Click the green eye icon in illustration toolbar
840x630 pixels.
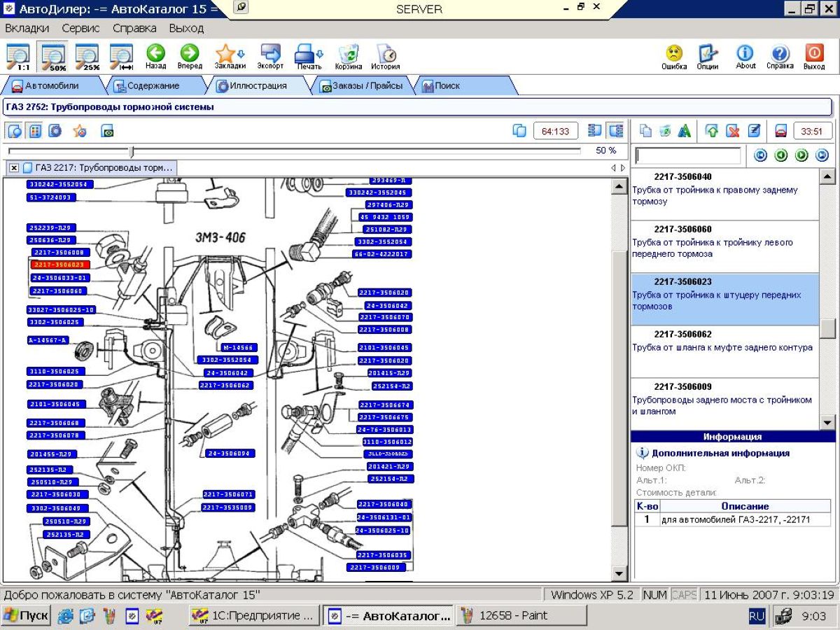click(107, 131)
